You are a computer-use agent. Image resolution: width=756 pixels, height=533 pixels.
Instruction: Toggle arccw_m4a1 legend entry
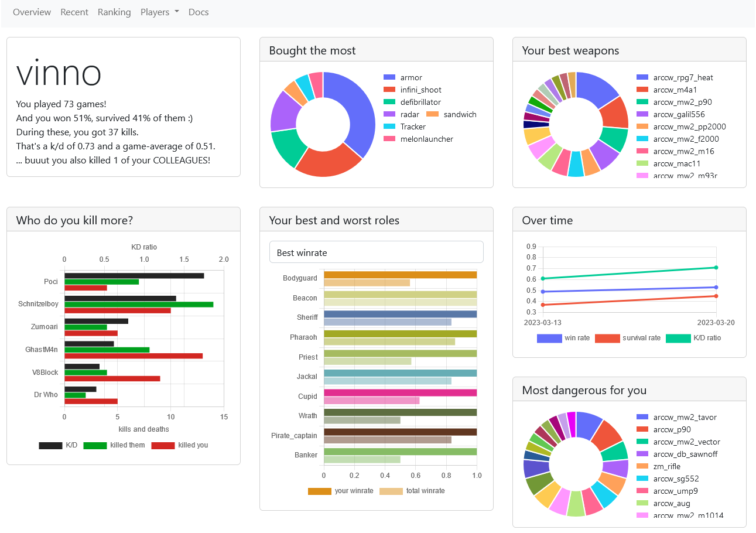[667, 90]
